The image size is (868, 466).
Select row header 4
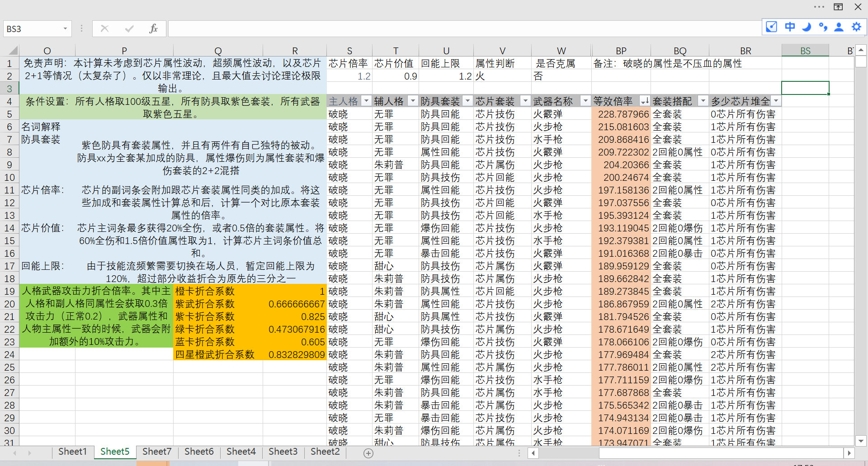coord(9,101)
